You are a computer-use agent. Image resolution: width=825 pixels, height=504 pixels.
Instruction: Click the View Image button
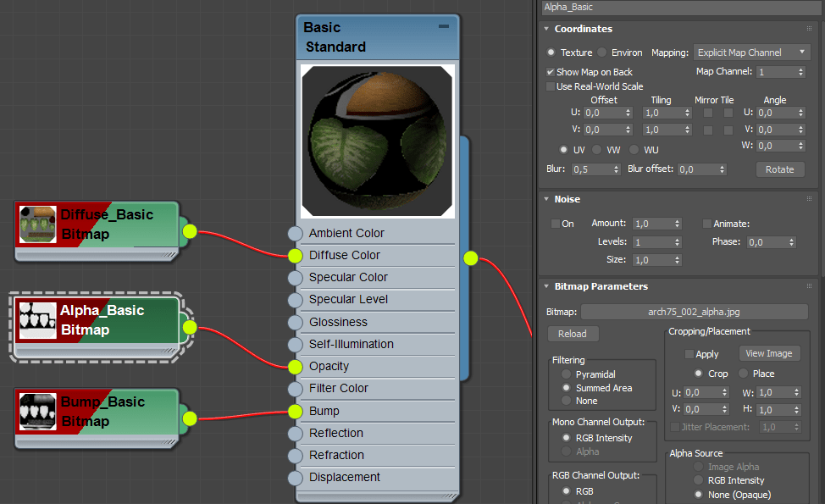point(769,353)
